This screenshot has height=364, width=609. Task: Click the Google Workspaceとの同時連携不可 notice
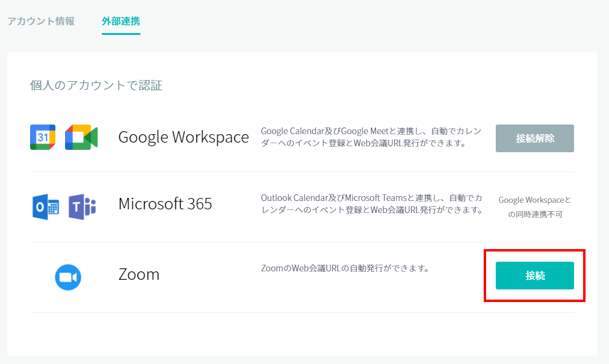pyautogui.click(x=535, y=207)
